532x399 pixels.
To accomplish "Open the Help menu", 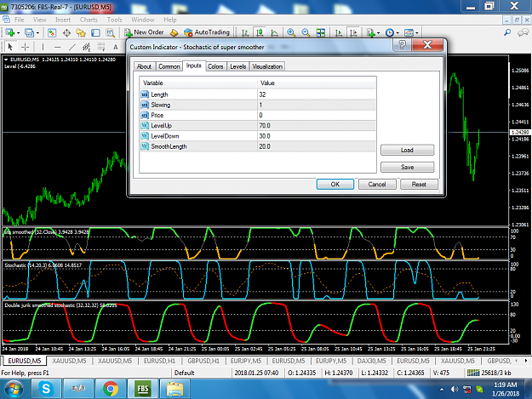I will pyautogui.click(x=170, y=20).
